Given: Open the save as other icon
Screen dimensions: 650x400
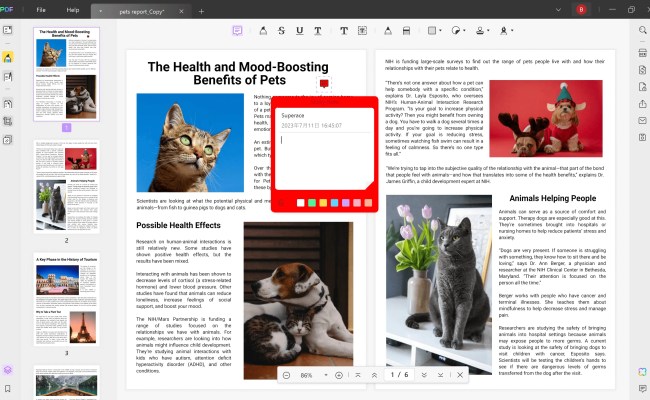Looking at the screenshot, I should point(643,137).
